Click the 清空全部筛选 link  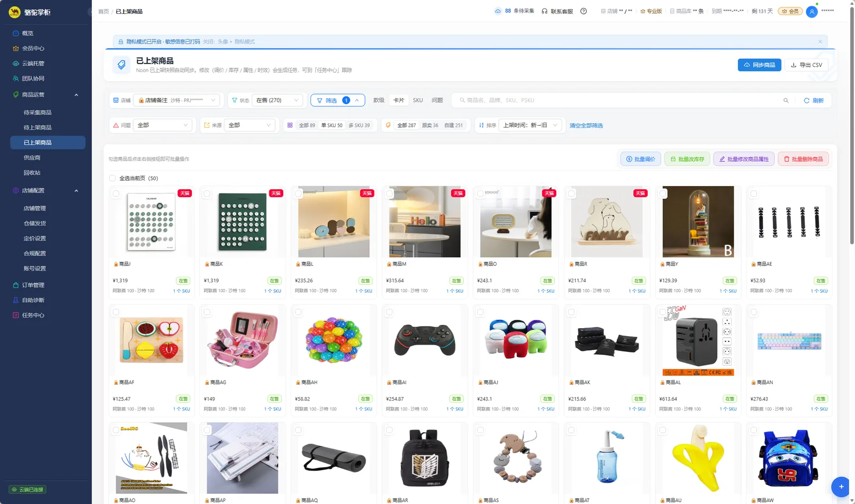coord(586,126)
